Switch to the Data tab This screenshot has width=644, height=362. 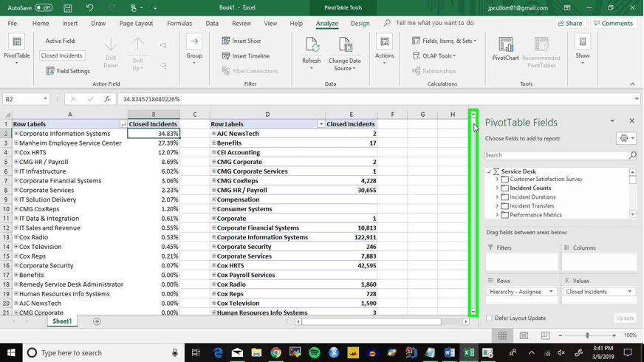(212, 24)
